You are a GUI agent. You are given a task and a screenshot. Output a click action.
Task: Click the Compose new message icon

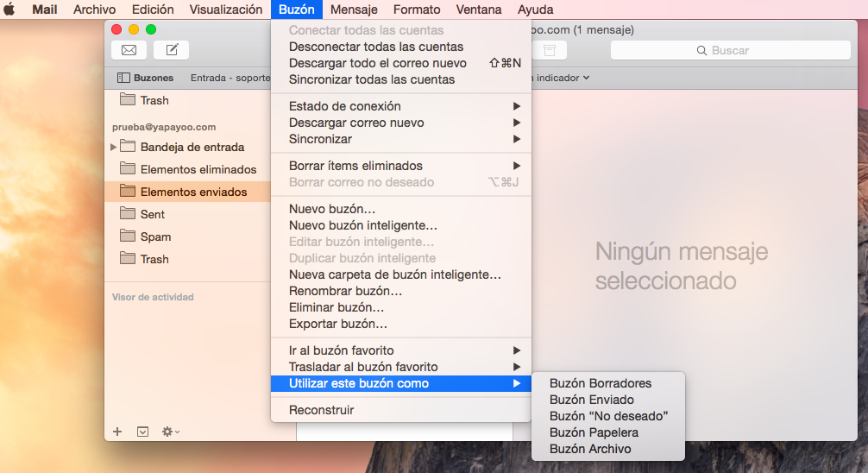172,50
